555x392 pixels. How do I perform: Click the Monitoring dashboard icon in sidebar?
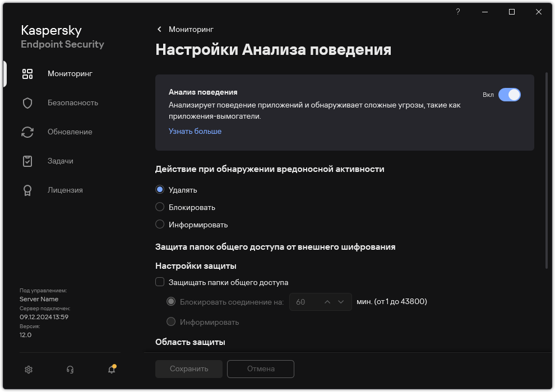pyautogui.click(x=27, y=74)
